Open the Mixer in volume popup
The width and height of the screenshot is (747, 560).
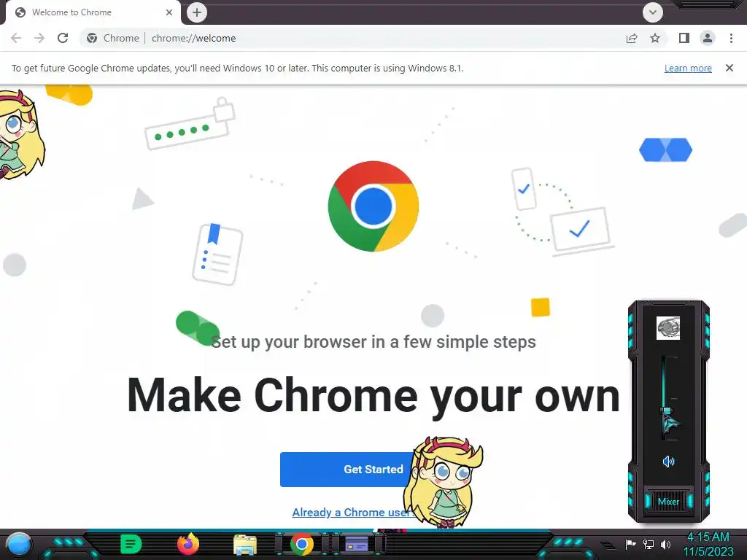click(668, 502)
